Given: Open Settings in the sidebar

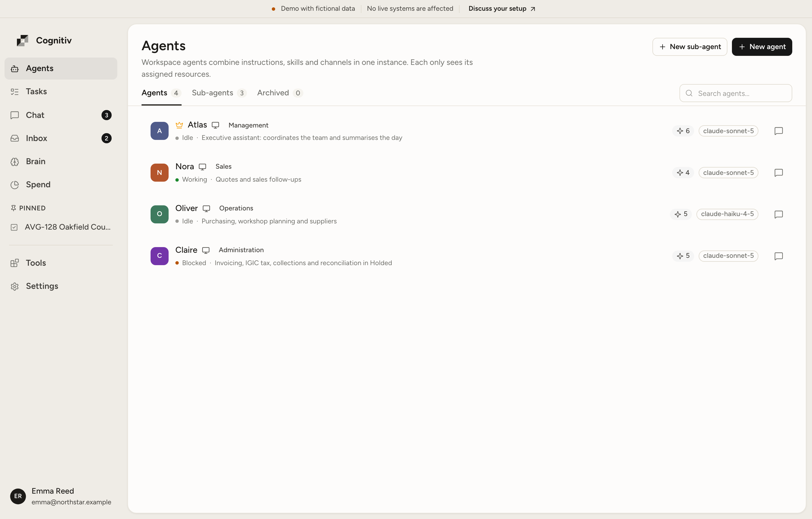Looking at the screenshot, I should coord(61,286).
